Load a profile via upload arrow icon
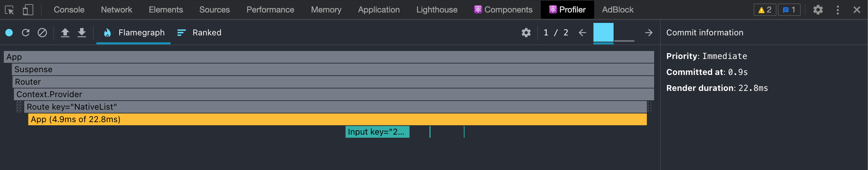Viewport: 868px width, 170px height. [x=65, y=33]
